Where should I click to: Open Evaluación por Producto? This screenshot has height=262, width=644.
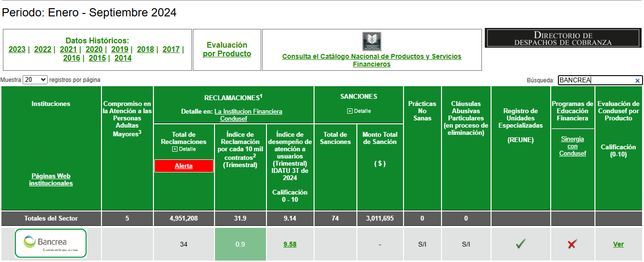pos(227,50)
